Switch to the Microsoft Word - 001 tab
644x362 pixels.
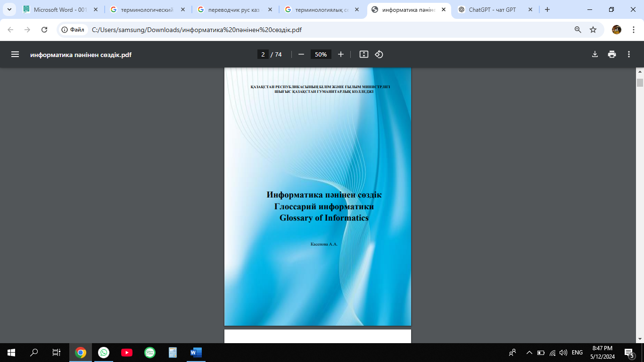[61, 9]
